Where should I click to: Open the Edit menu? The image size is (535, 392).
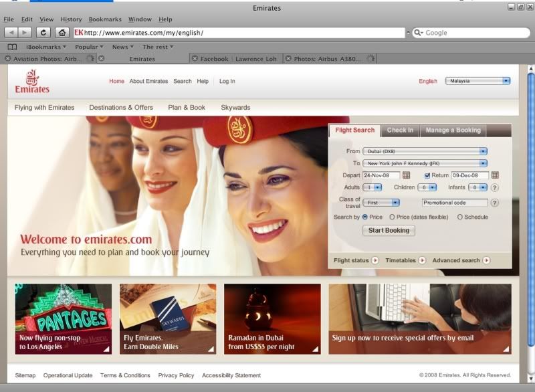pyautogui.click(x=27, y=19)
